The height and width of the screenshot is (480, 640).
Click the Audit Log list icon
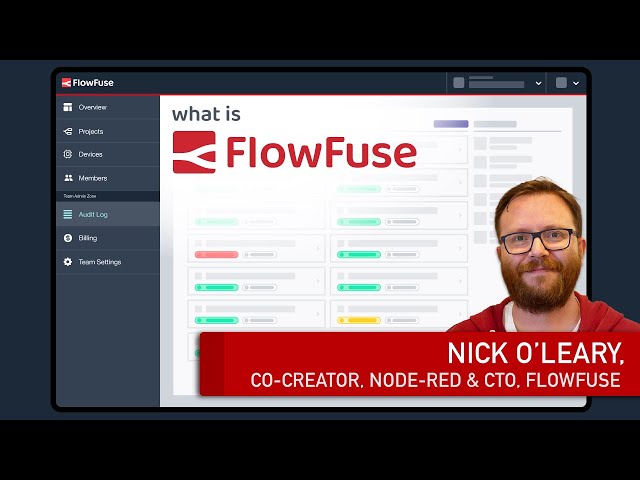(x=68, y=214)
